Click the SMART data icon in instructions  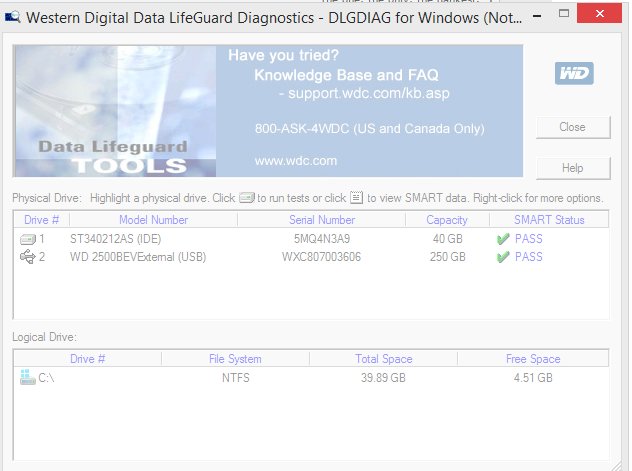pyautogui.click(x=356, y=197)
